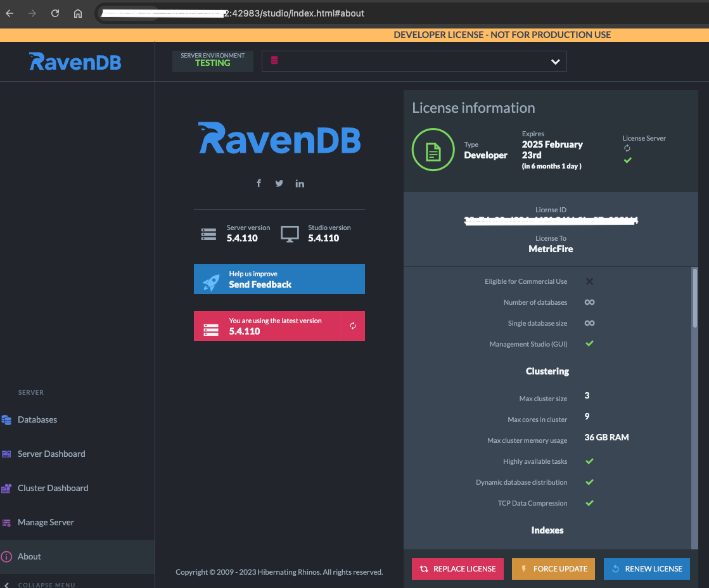Screen dimensions: 709x588
Task: Click the About info icon in the sidebar
Action: click(x=7, y=556)
